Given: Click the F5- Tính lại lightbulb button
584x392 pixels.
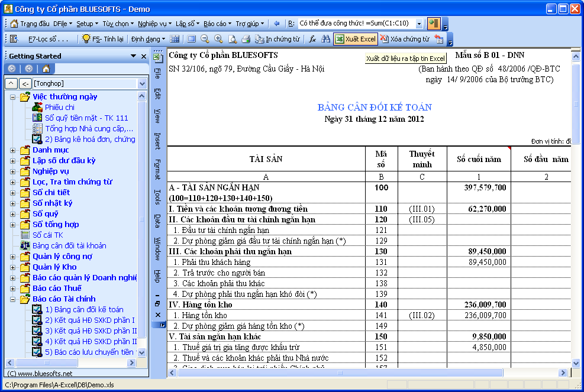Looking at the screenshot, I should pos(103,39).
